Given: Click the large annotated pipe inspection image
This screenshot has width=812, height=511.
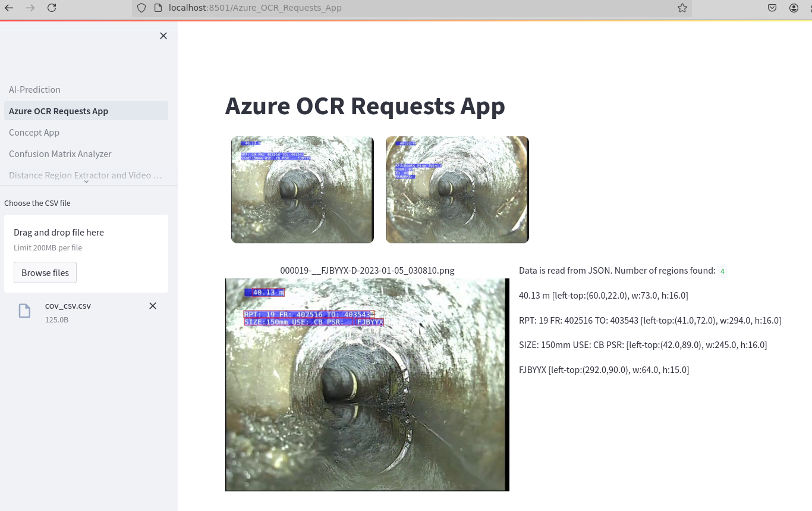Looking at the screenshot, I should [x=367, y=385].
